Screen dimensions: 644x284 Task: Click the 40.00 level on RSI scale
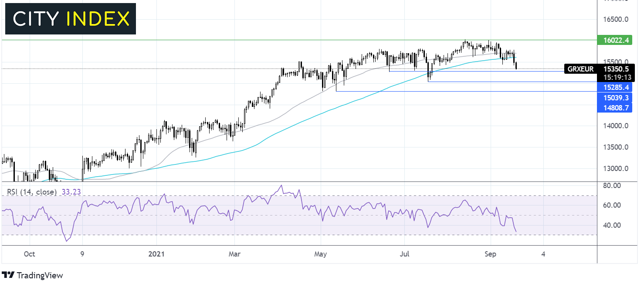pyautogui.click(x=610, y=225)
